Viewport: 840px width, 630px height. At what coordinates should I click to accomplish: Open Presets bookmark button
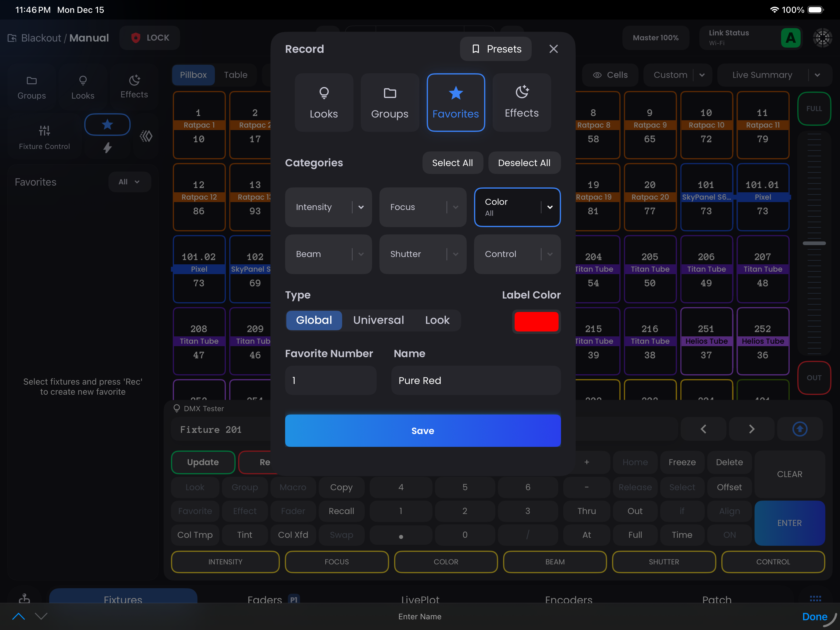click(x=496, y=49)
